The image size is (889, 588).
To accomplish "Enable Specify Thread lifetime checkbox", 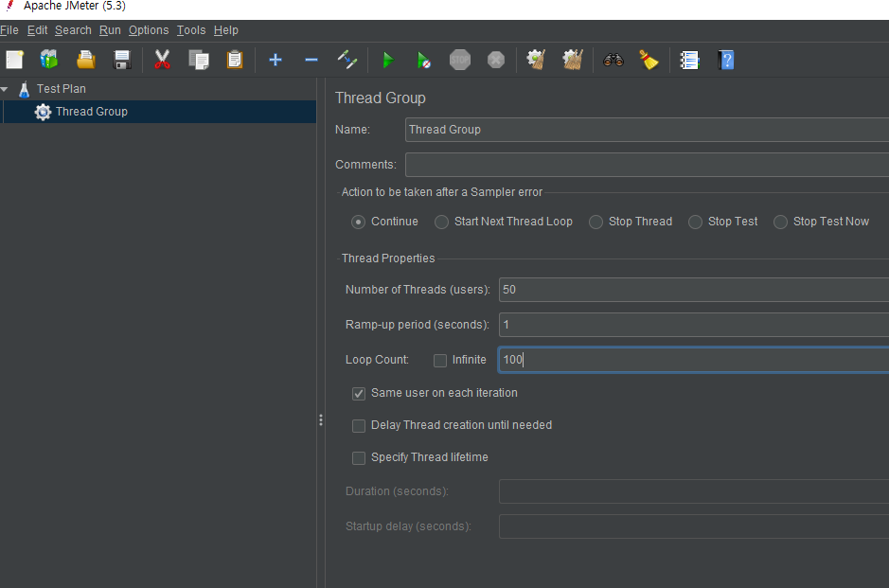I will (358, 458).
